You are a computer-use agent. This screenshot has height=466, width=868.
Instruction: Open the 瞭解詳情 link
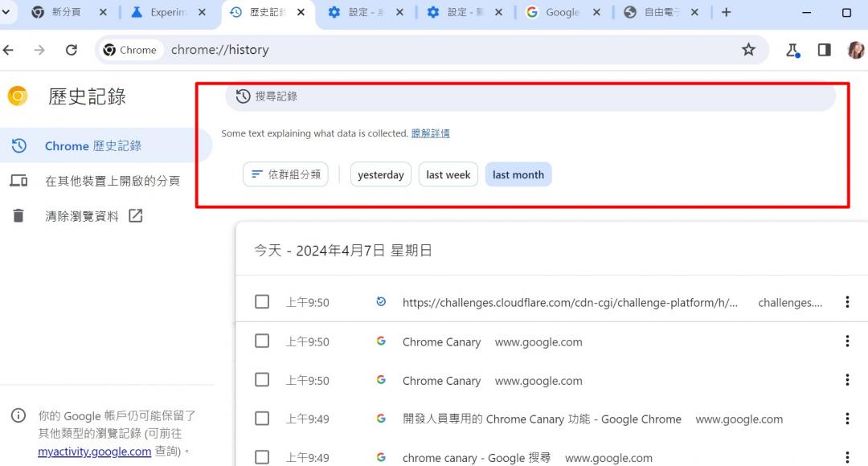pyautogui.click(x=430, y=133)
